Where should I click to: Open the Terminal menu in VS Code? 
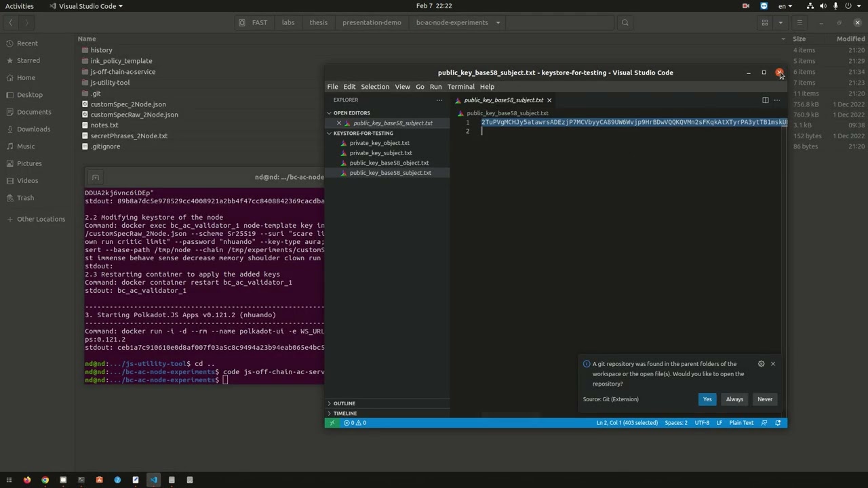tap(460, 87)
